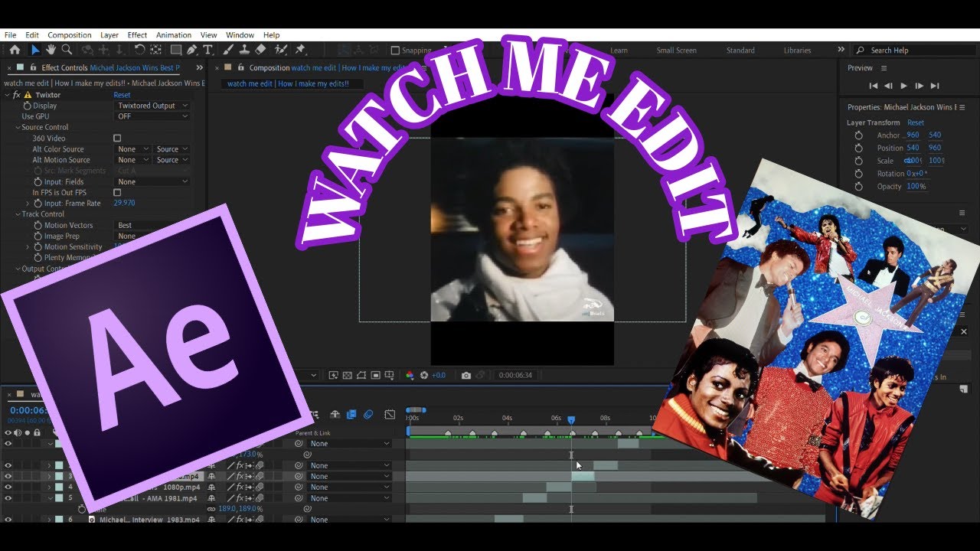Screen dimensions: 980x551
Task: Click the stopwatch next to Opacity
Action: pos(858,187)
